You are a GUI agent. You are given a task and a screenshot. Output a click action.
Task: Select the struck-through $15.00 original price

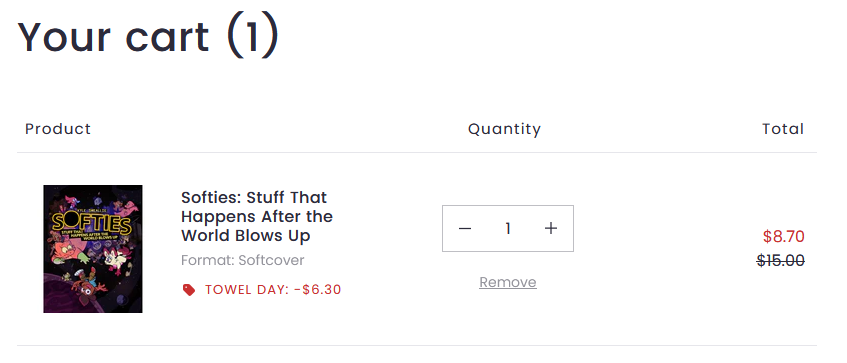click(x=781, y=261)
